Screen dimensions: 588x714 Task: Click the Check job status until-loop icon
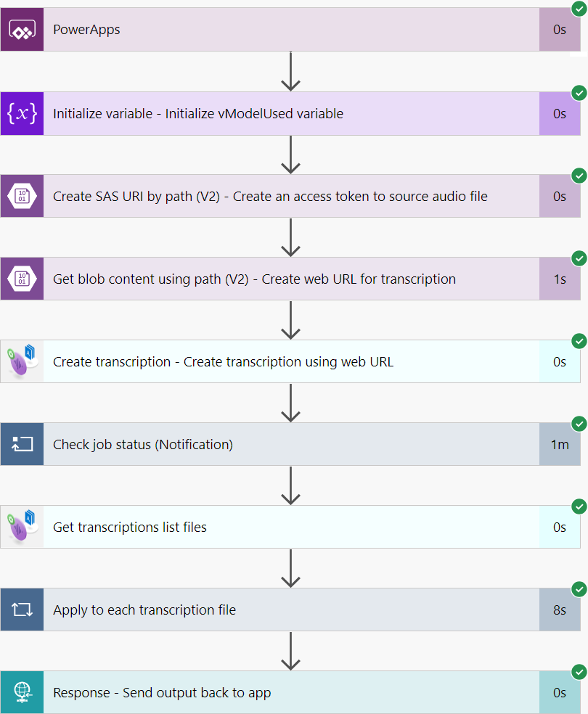click(22, 444)
